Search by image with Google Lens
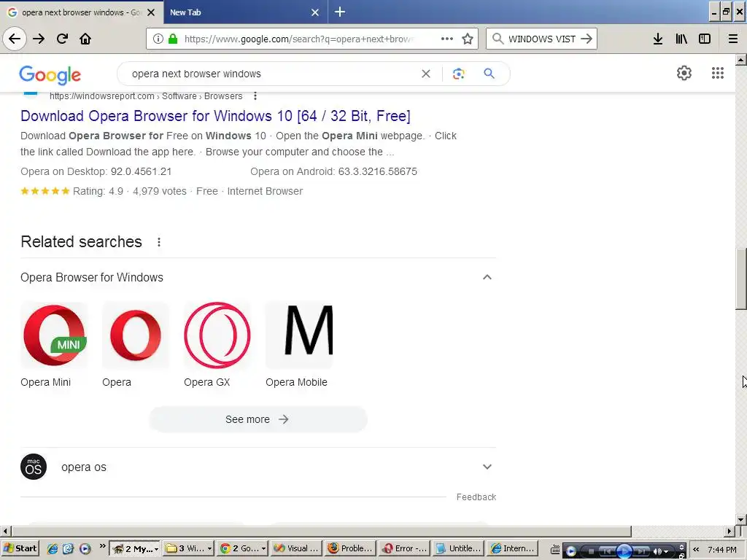 click(x=458, y=74)
